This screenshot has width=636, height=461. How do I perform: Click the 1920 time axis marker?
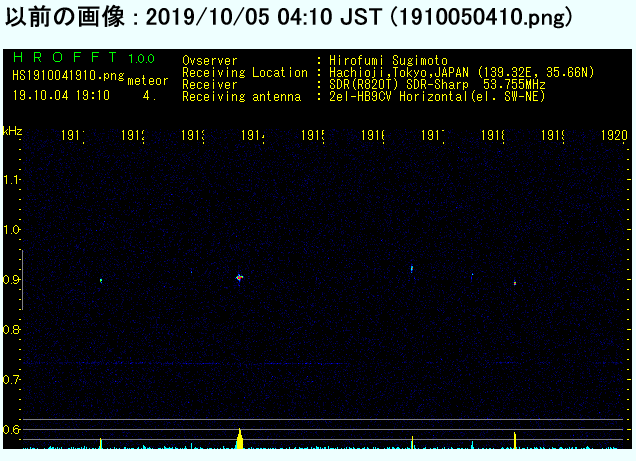click(x=614, y=135)
